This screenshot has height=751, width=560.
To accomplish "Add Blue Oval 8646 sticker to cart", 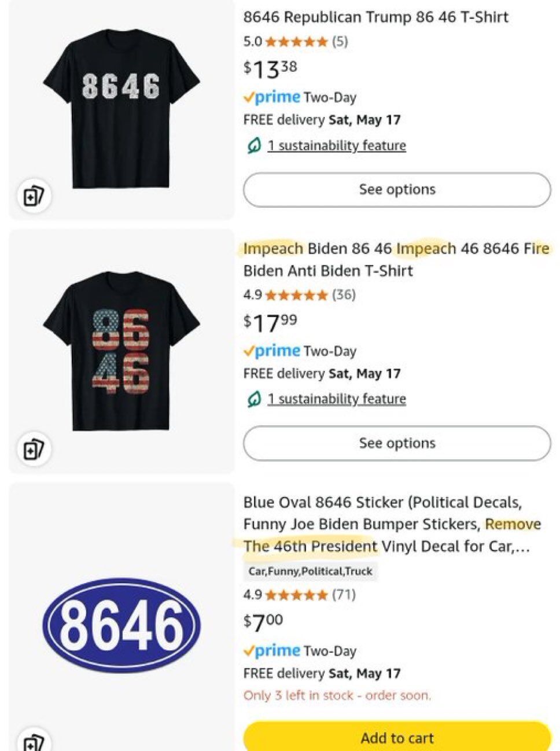I will [x=397, y=737].
